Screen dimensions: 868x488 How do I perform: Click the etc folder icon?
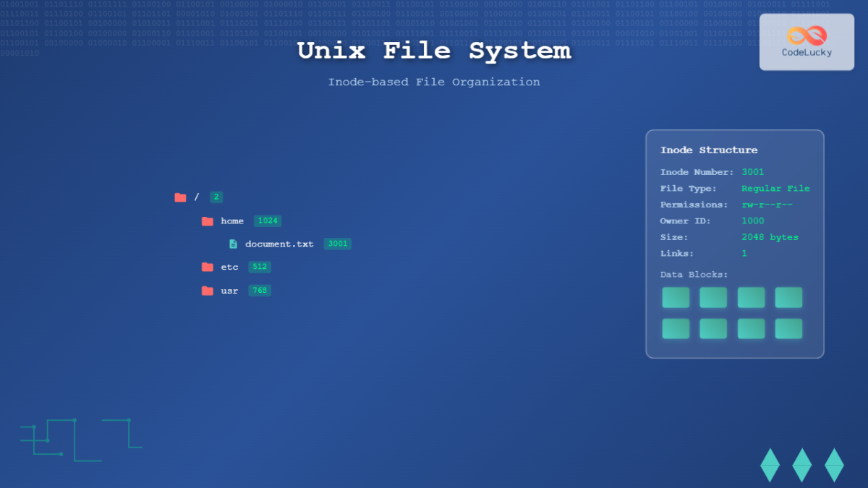click(207, 267)
